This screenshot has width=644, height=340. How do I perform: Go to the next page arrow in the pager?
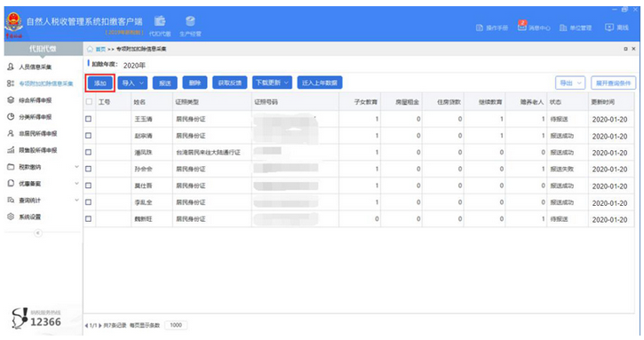[x=99, y=326]
